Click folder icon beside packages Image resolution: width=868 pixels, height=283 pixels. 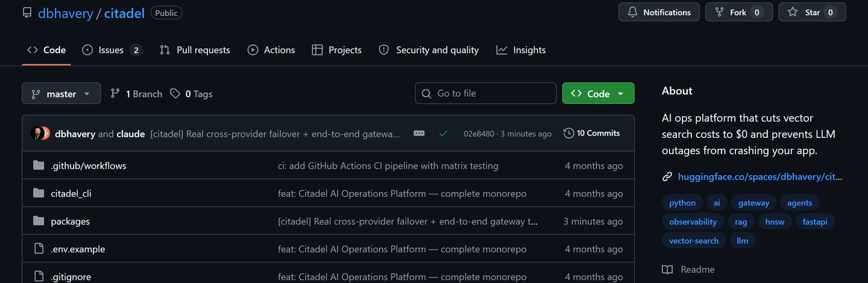pos(39,220)
